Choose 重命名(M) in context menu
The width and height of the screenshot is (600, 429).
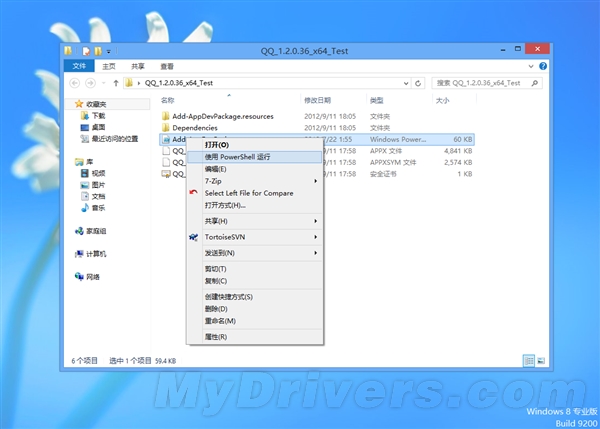coord(255,321)
